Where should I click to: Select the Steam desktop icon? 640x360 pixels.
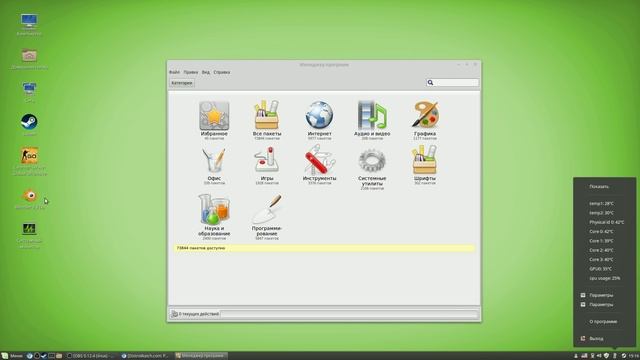click(29, 125)
